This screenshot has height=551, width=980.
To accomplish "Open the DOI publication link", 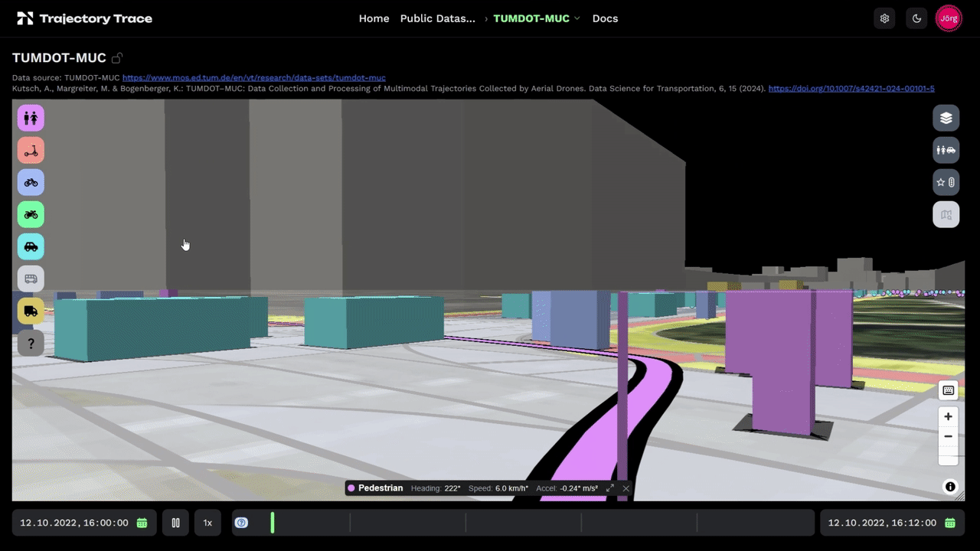I will tap(851, 89).
